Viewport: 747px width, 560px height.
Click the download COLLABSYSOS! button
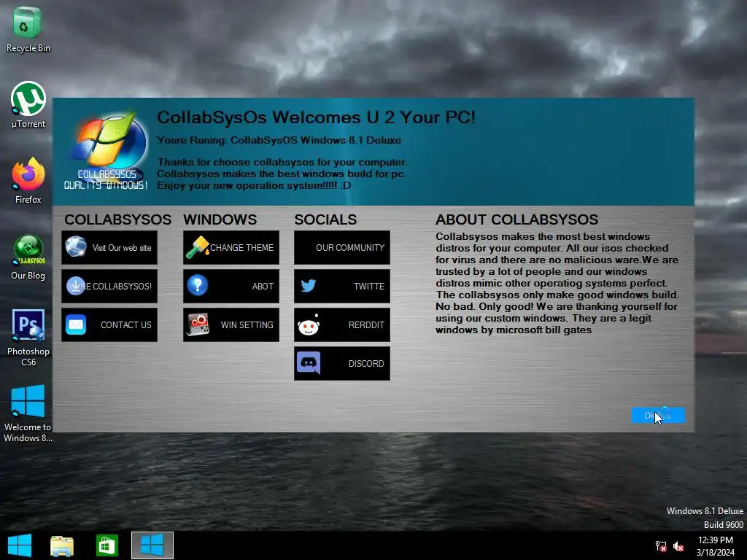tap(109, 286)
